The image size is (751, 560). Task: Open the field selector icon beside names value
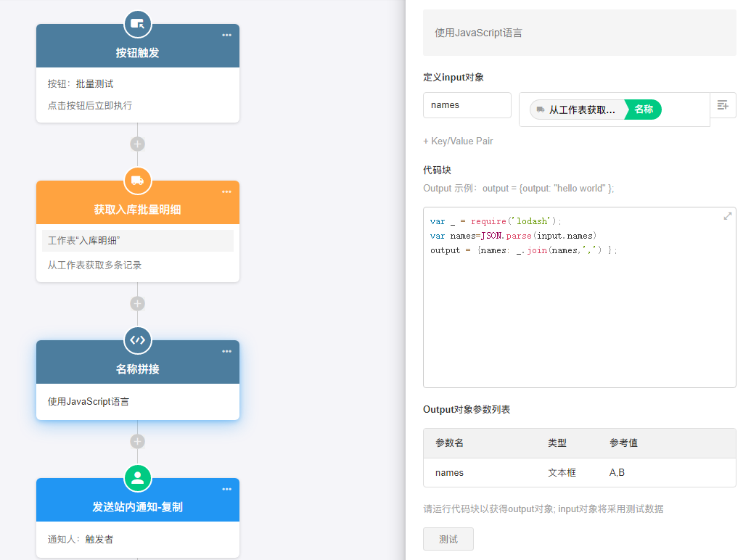click(x=723, y=105)
